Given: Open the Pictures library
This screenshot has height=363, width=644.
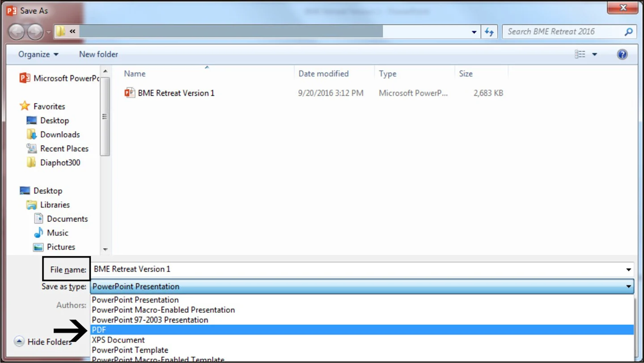Looking at the screenshot, I should tap(54, 247).
